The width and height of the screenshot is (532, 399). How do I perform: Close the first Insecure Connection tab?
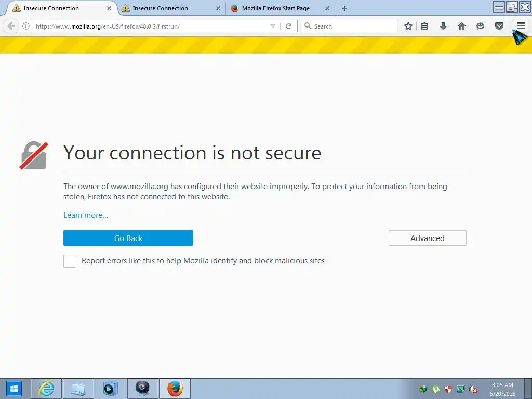click(x=109, y=8)
